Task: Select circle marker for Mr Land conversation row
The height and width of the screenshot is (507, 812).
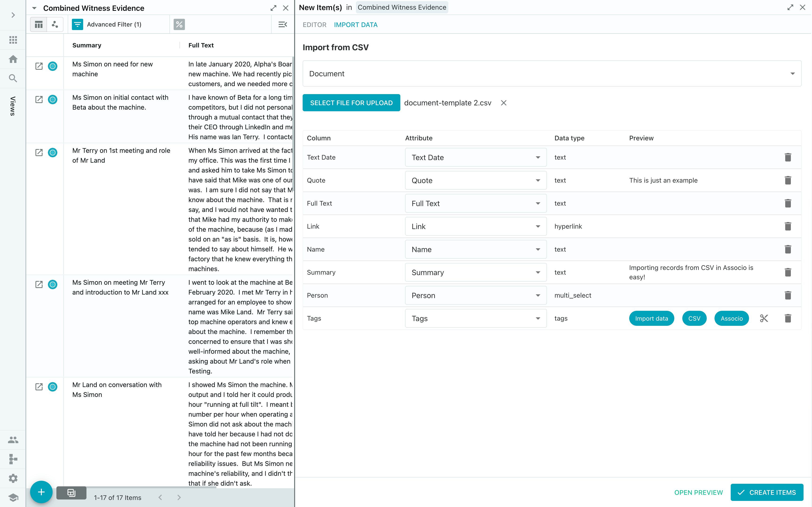Action: 53,387
